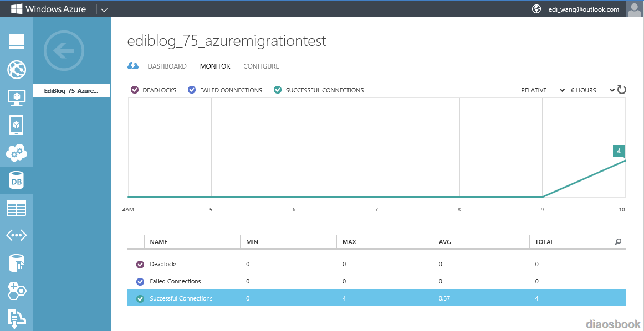Select the Failed Connections row name
644x331 pixels.
pos(175,281)
